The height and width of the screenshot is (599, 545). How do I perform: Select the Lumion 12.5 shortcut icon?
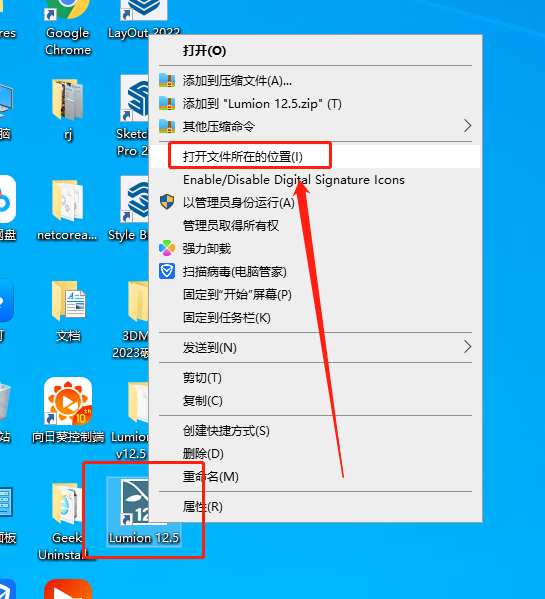[x=134, y=502]
